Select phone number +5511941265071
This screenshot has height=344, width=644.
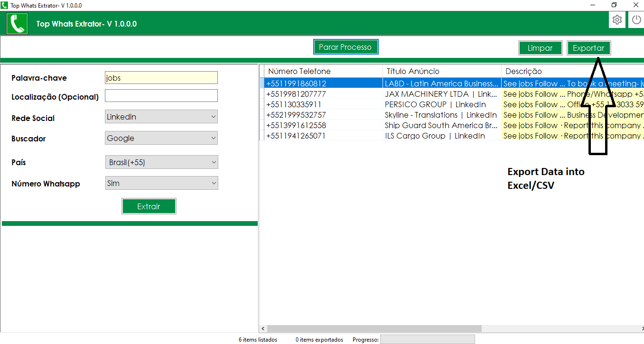[324, 136]
